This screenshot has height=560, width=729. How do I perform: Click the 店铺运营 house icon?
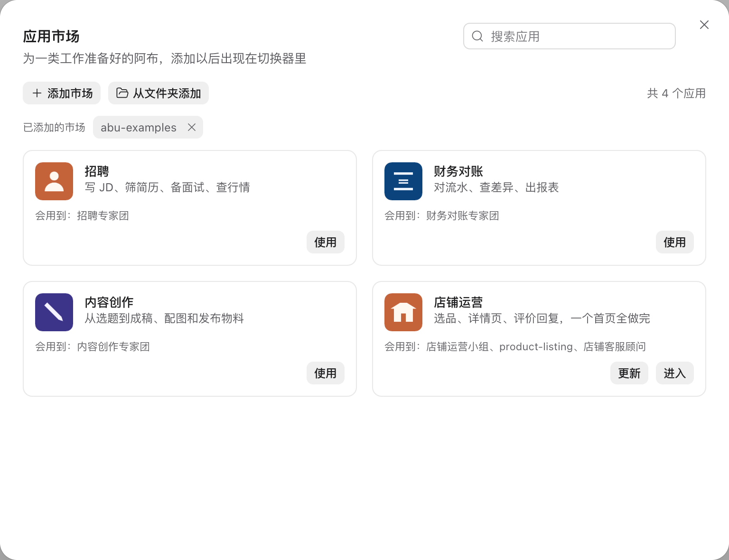point(403,312)
